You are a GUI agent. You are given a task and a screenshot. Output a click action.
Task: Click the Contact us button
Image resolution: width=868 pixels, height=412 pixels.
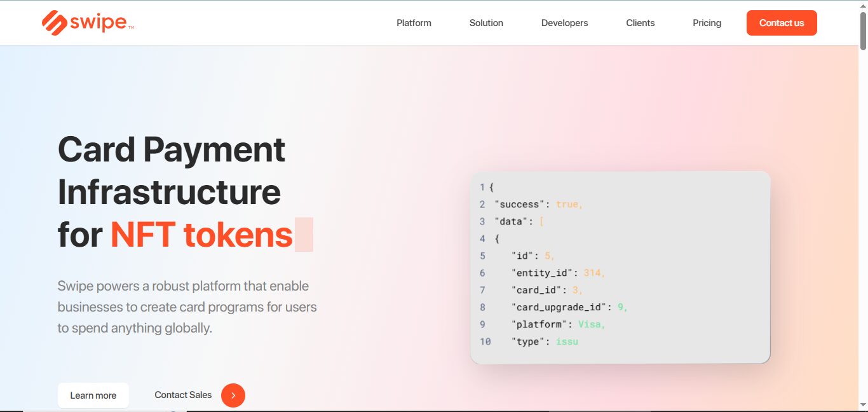782,23
